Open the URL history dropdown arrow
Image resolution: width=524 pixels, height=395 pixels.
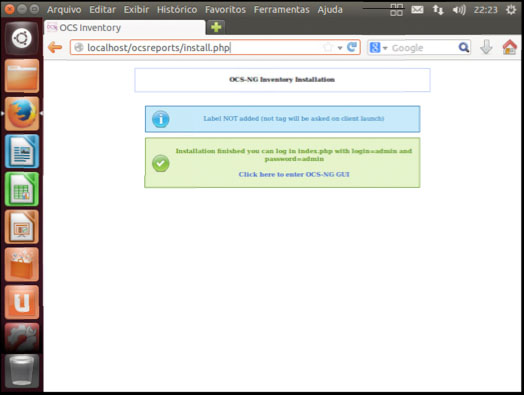340,48
